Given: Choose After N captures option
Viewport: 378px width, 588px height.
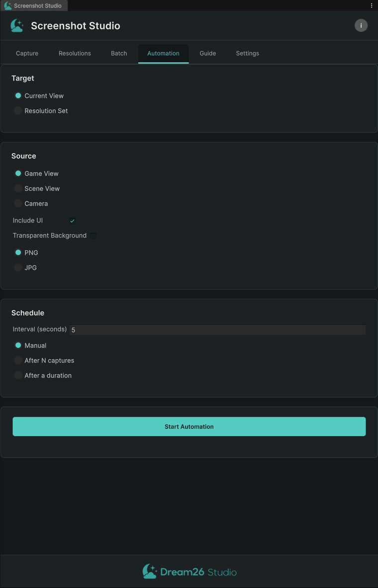Looking at the screenshot, I should [44, 360].
